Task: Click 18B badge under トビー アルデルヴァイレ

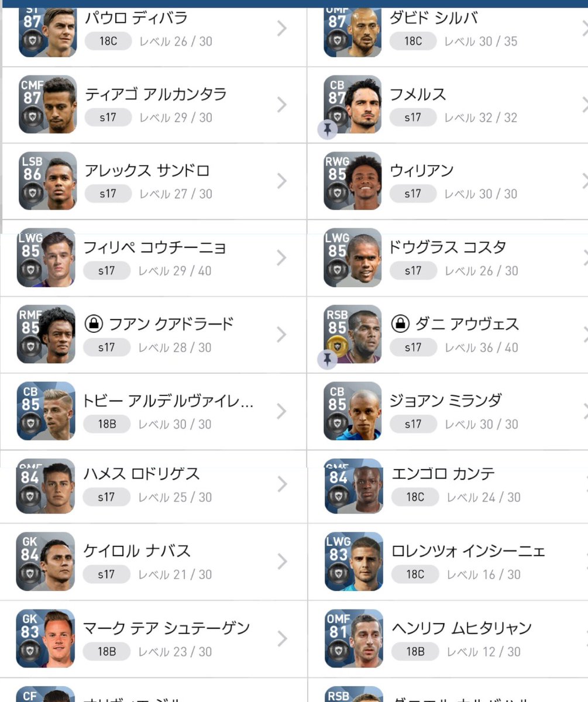Action: pyautogui.click(x=107, y=424)
